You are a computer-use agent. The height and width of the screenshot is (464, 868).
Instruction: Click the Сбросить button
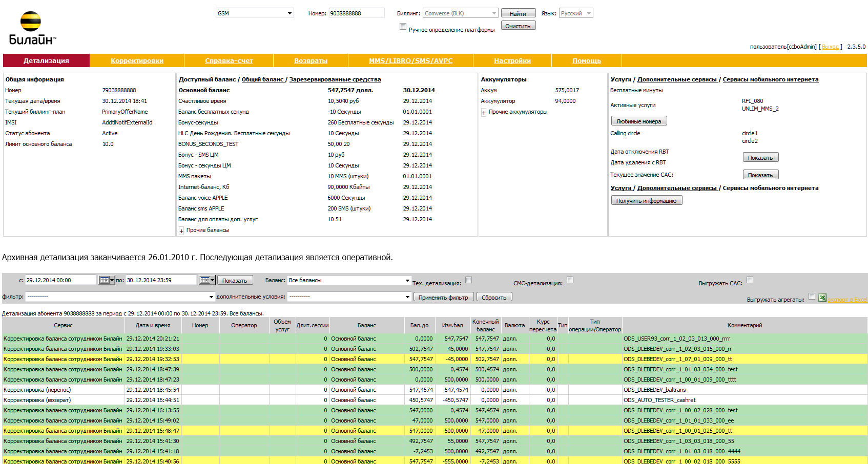494,297
